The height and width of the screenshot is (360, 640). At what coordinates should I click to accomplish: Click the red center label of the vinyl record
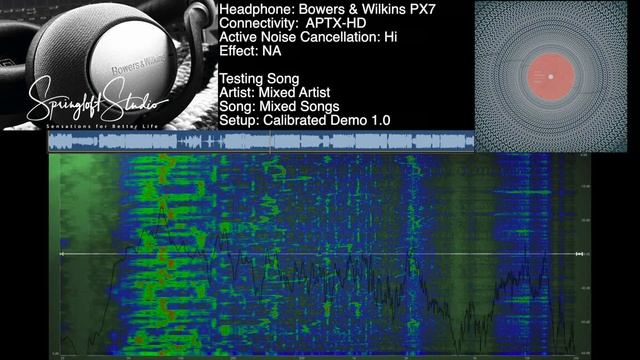coord(551,77)
